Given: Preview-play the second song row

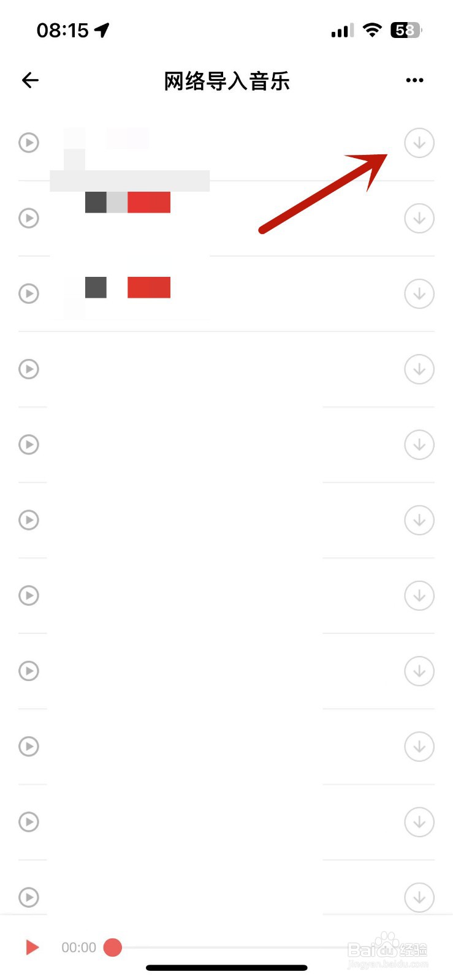Looking at the screenshot, I should tap(29, 218).
